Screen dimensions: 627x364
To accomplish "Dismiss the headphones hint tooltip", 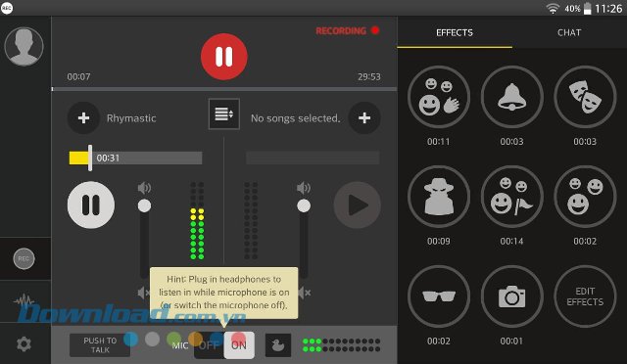I will point(224,293).
